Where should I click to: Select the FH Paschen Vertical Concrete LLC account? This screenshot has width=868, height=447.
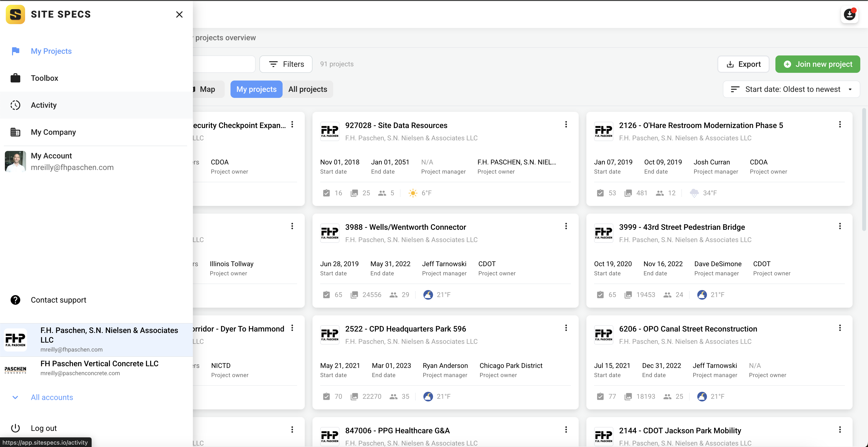[x=99, y=368]
